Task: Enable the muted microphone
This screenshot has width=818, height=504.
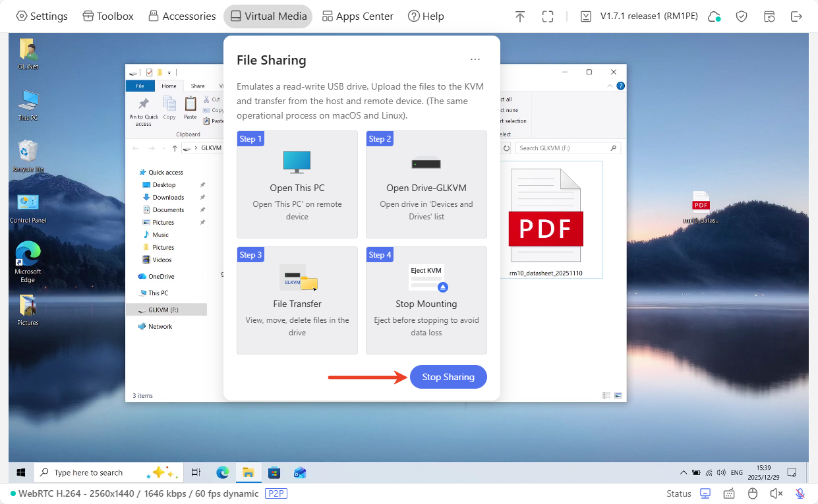Action: click(x=800, y=493)
